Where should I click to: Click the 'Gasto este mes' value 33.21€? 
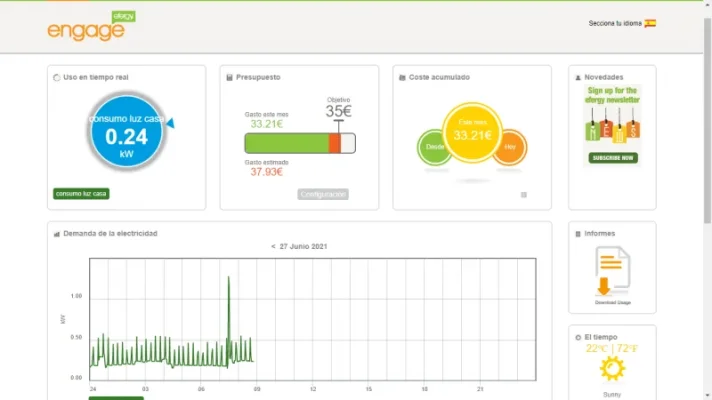coord(266,124)
